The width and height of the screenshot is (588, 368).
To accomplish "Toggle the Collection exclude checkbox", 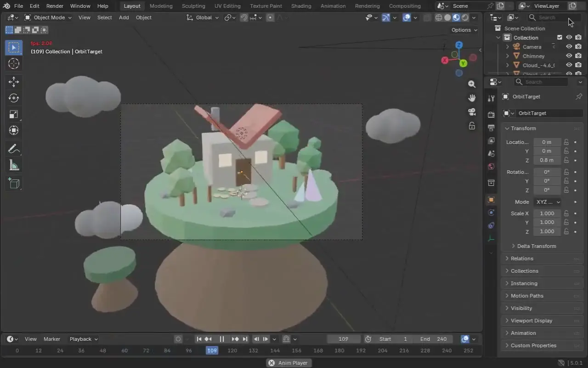I will 560,37.
